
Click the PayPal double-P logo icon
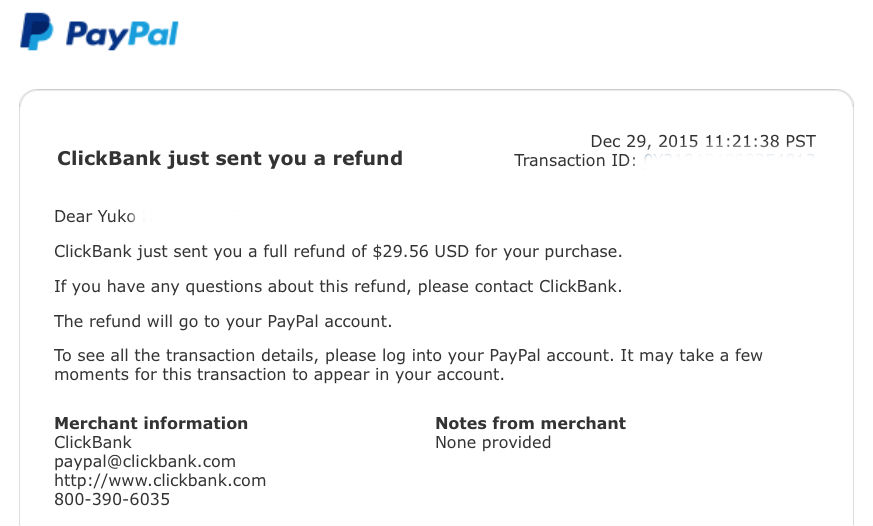(x=37, y=32)
